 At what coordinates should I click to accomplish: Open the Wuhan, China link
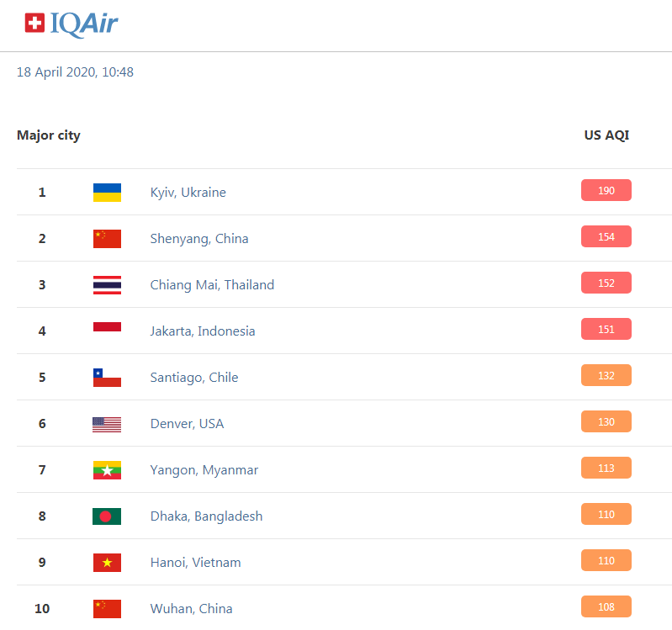click(191, 609)
